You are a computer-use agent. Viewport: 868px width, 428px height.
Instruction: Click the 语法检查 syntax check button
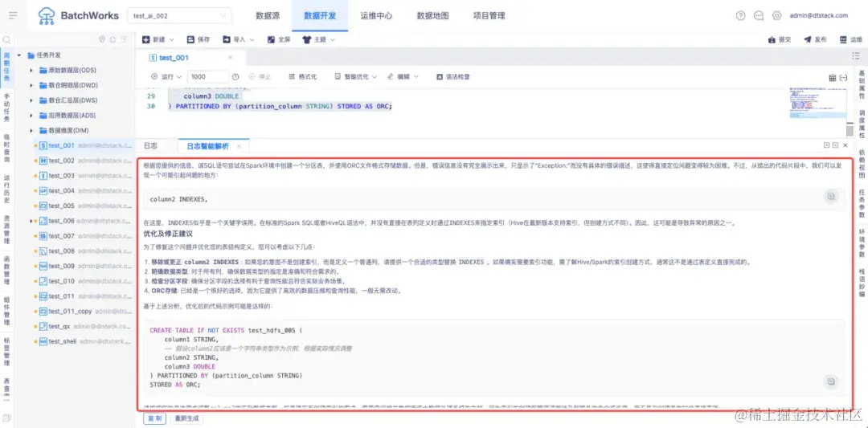click(452, 77)
